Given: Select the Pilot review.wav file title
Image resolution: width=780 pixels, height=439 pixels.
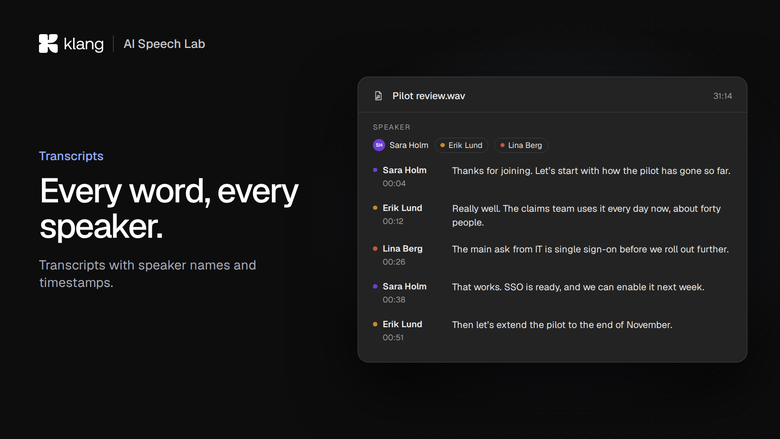Looking at the screenshot, I should pos(428,96).
